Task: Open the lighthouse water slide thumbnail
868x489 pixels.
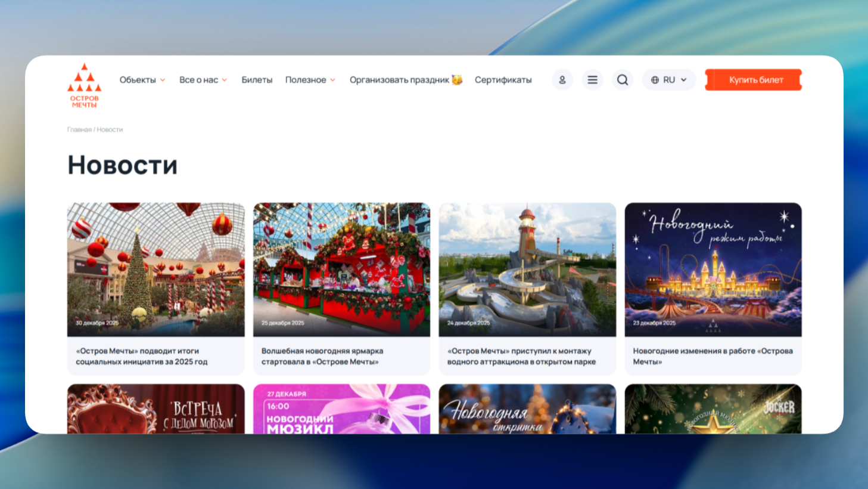Action: pyautogui.click(x=527, y=270)
